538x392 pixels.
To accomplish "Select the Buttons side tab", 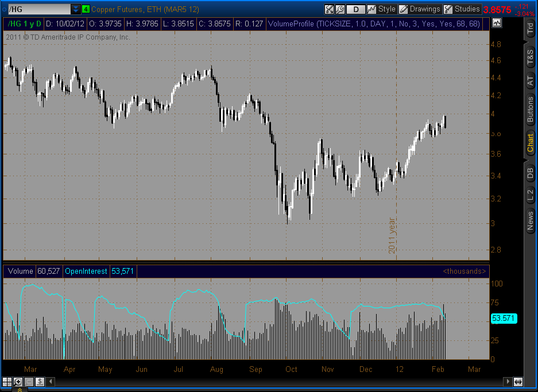I will tap(531, 109).
